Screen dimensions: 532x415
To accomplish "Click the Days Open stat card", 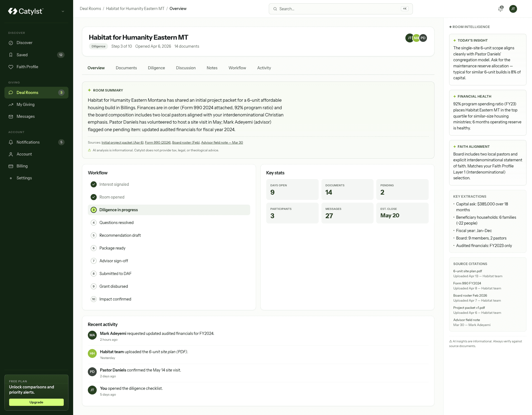I will pos(292,189).
